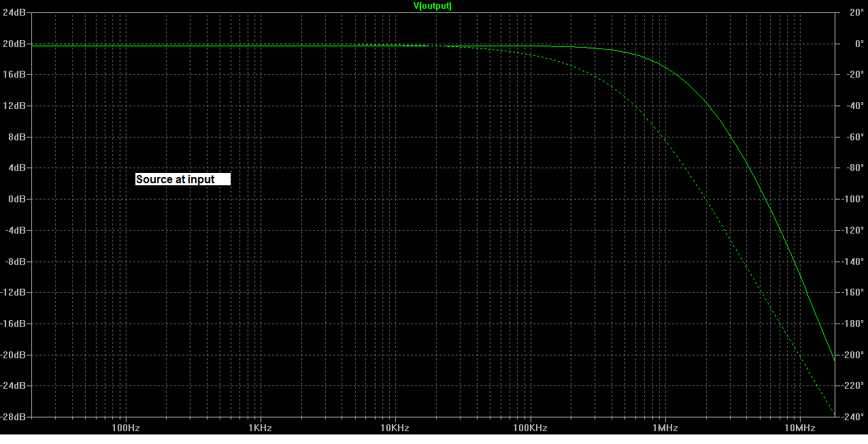Click the -16dB magnitude axis label
Screen dimensions: 868x444
point(13,323)
